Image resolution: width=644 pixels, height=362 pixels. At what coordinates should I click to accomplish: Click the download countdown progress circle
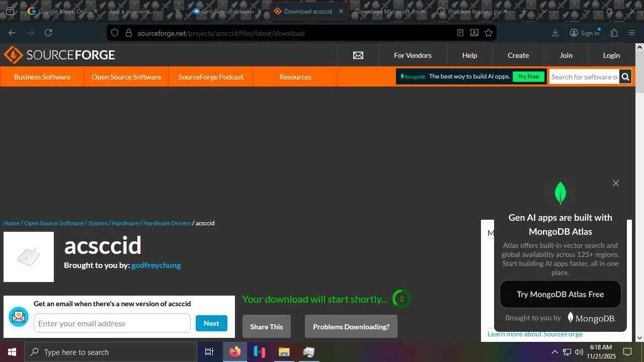coord(401,299)
